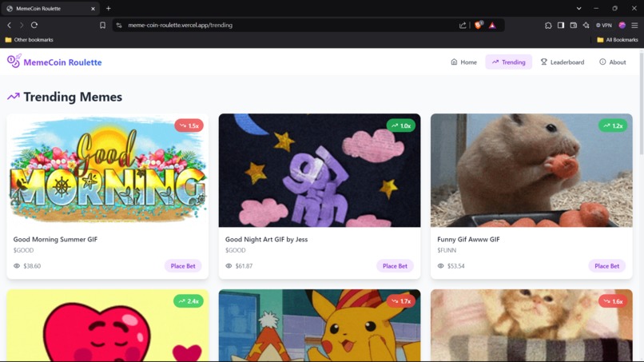Click the 2.4x uptrend badge

pos(189,301)
